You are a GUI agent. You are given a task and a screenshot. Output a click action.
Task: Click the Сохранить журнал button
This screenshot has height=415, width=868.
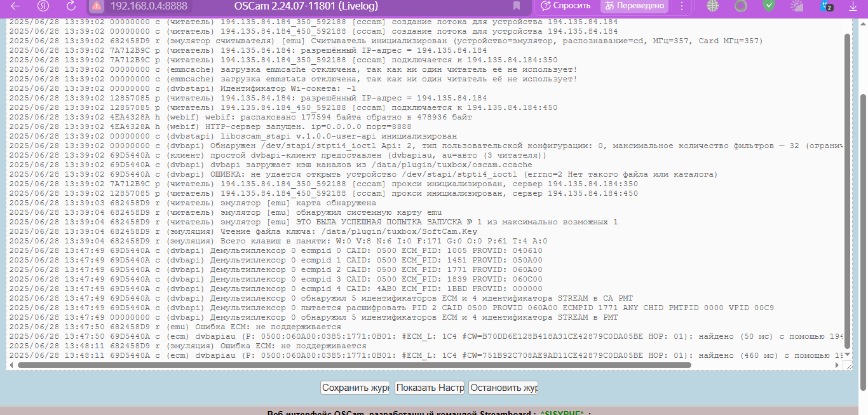tap(355, 388)
